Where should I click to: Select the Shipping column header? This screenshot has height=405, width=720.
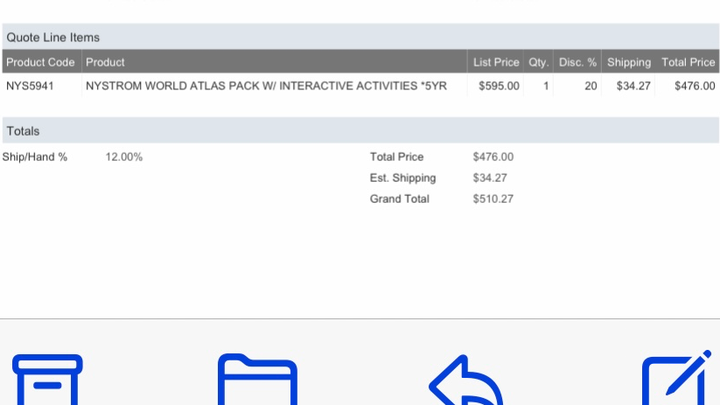(x=628, y=62)
